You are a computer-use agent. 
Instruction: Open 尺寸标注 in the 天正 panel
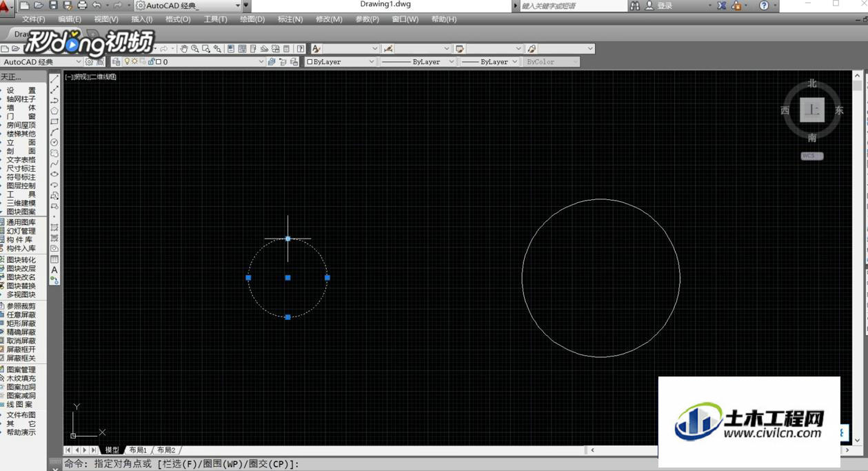click(x=21, y=168)
